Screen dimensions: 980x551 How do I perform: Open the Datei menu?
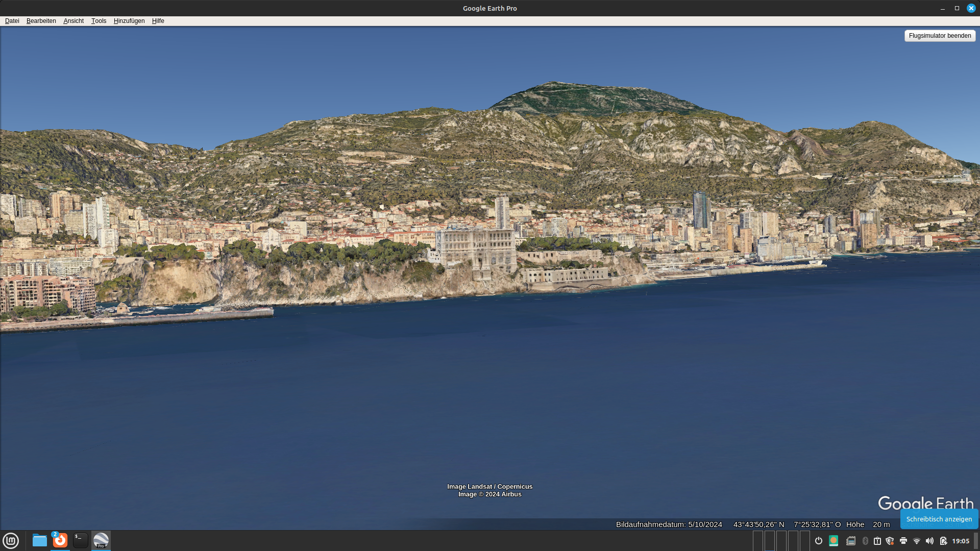[12, 21]
